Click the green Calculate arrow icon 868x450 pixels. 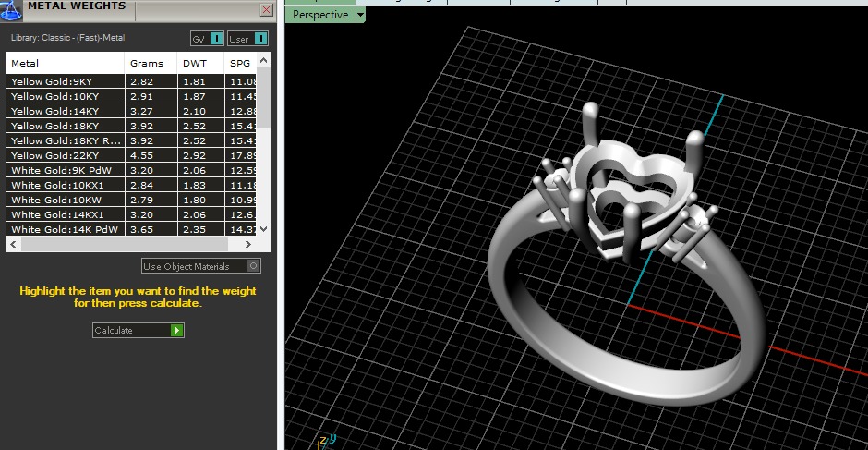point(176,330)
